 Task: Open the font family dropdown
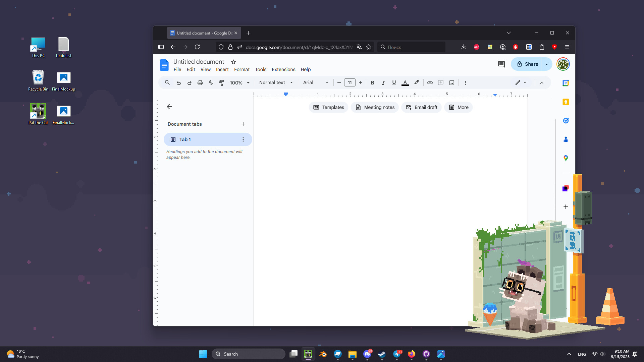point(315,82)
